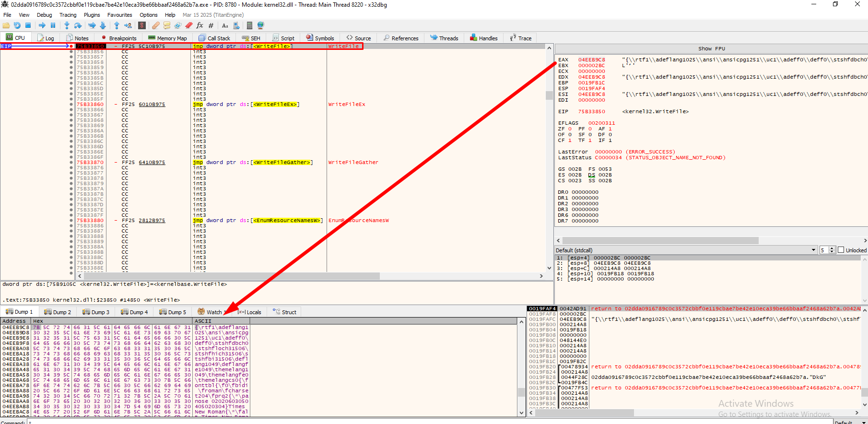868x424 pixels.
Task: Open Bookmarks with the red tags icon
Action: coord(189,25)
